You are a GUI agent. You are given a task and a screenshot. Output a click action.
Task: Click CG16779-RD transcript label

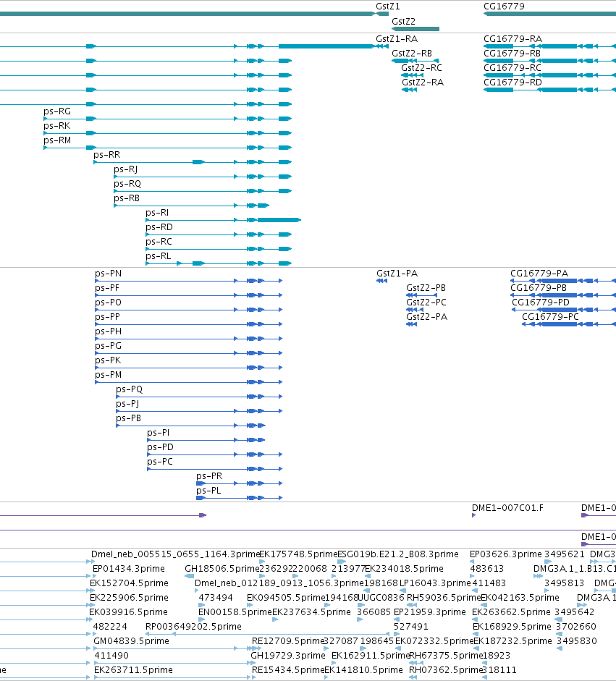tap(512, 83)
